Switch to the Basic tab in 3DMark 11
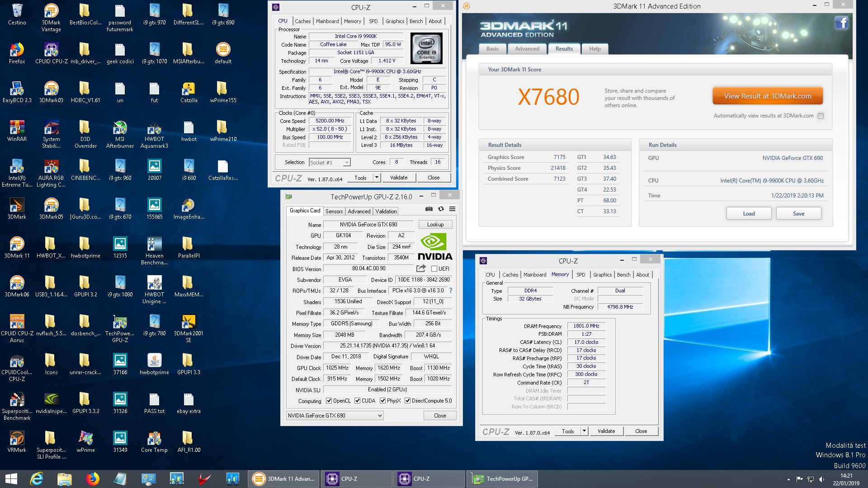Image resolution: width=868 pixels, height=488 pixels. 492,49
